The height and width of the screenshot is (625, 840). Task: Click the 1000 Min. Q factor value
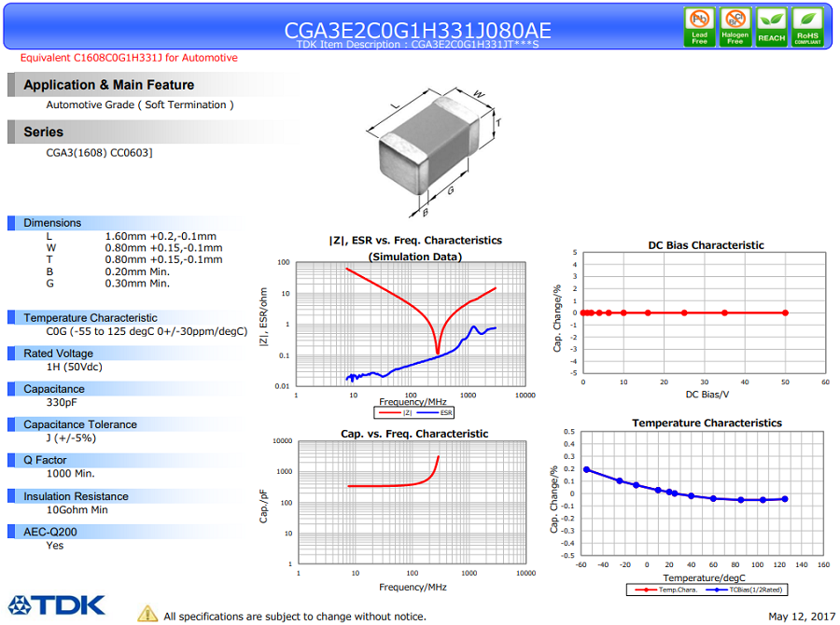[x=70, y=474]
